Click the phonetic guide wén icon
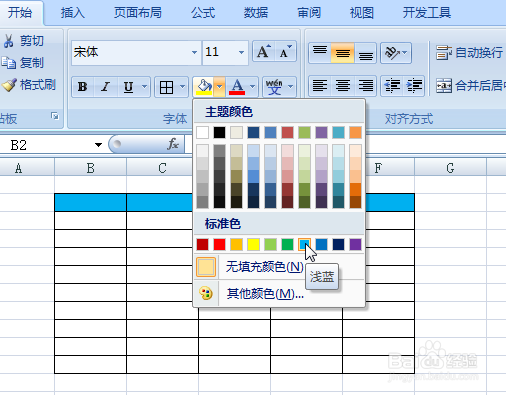The image size is (506, 395). [x=274, y=87]
